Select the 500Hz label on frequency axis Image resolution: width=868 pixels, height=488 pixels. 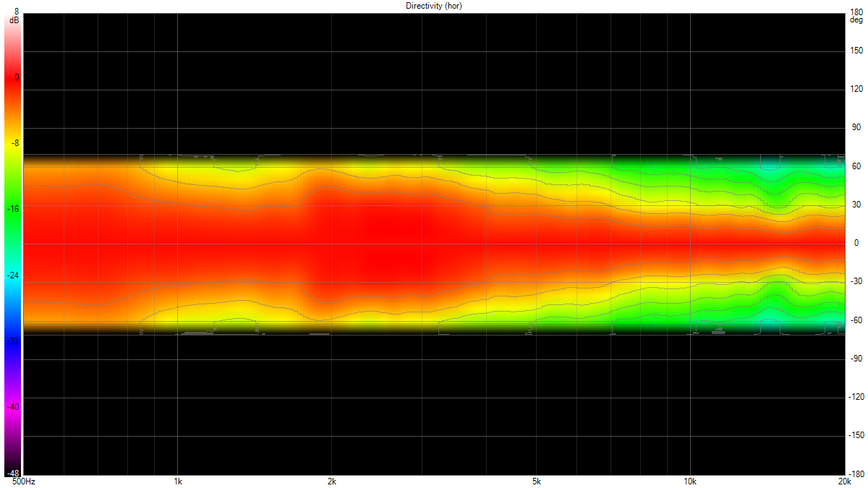coord(24,481)
